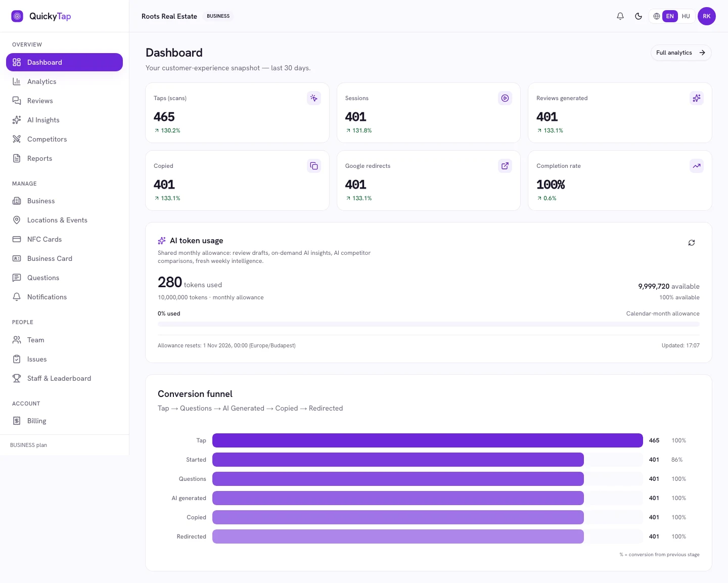Click the 86% Started conversion value
This screenshot has height=583, width=728.
pos(677,460)
